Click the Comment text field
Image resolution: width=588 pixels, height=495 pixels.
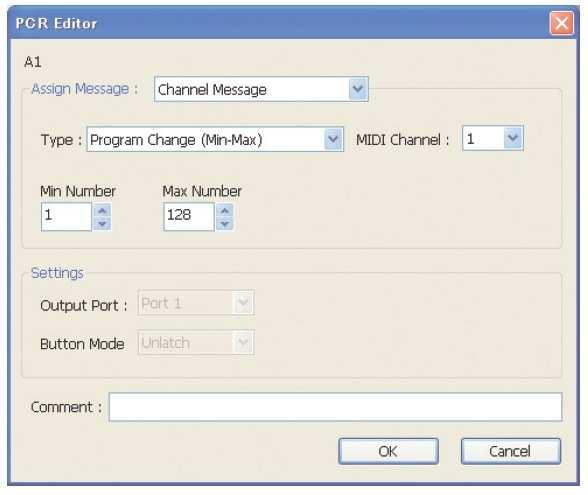(335, 407)
